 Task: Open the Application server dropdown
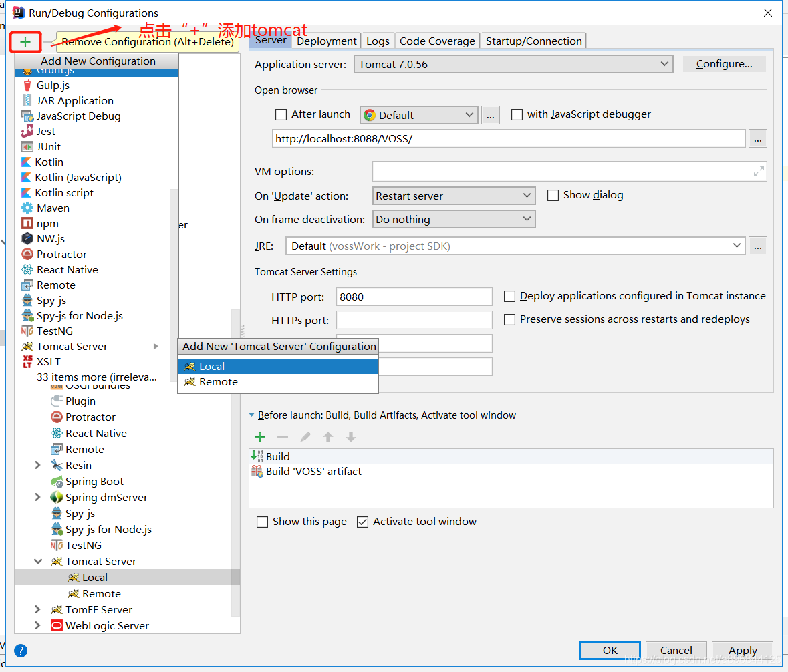(513, 64)
